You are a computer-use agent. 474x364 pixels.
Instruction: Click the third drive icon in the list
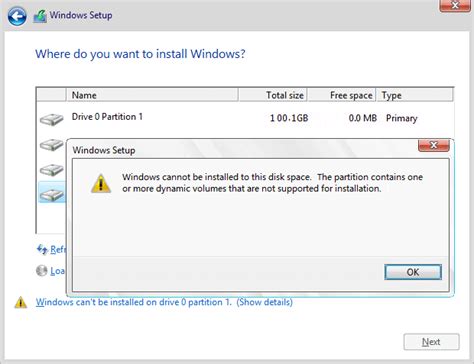coord(52,169)
